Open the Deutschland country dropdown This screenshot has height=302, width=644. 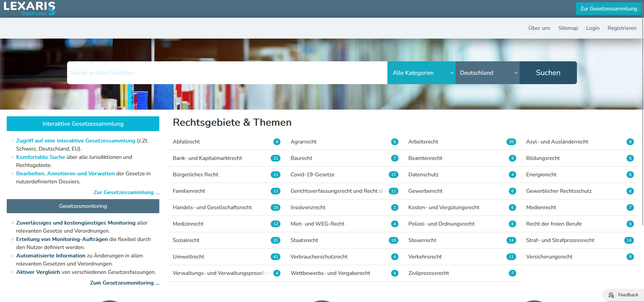pos(487,73)
